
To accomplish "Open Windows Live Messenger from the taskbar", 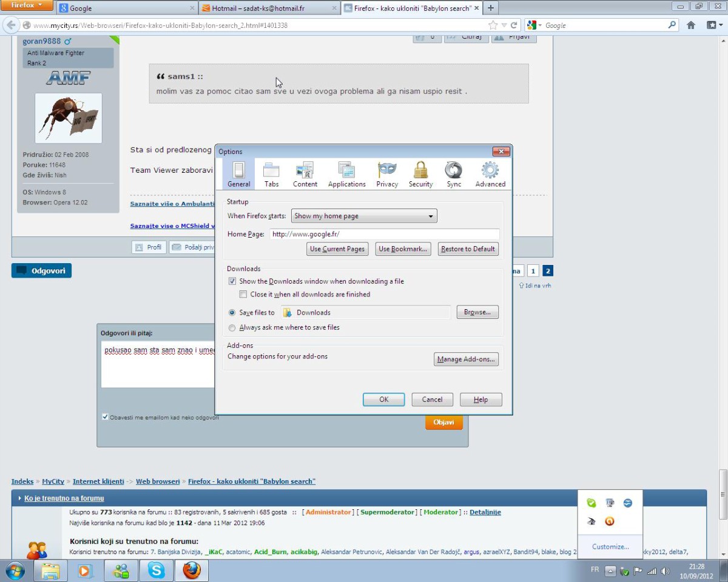I will point(121,570).
